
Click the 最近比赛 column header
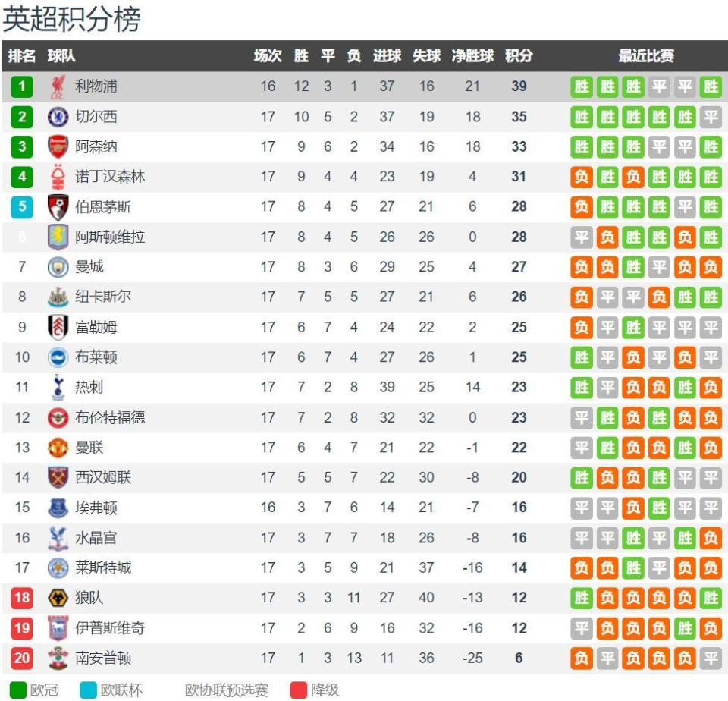(x=646, y=55)
